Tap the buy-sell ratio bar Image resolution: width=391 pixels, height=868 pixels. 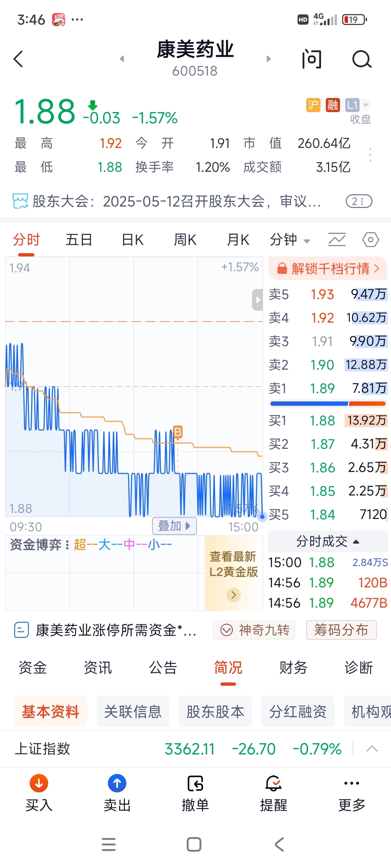328,404
